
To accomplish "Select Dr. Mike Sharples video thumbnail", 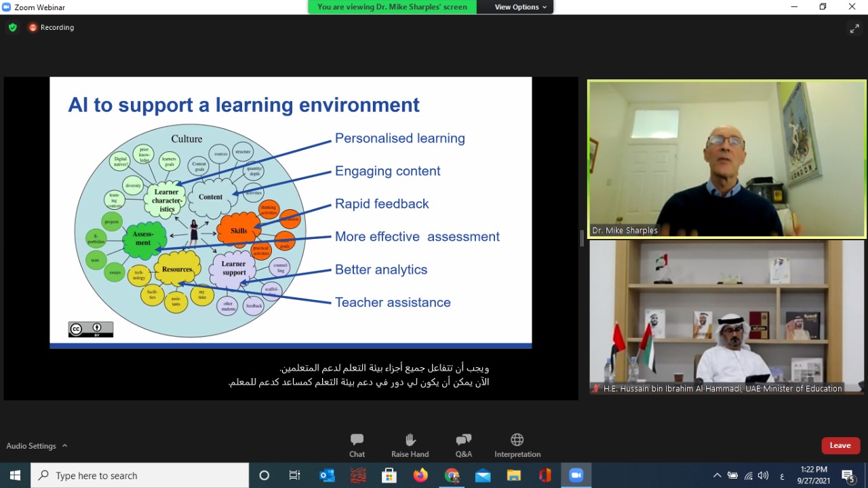I will coord(727,159).
